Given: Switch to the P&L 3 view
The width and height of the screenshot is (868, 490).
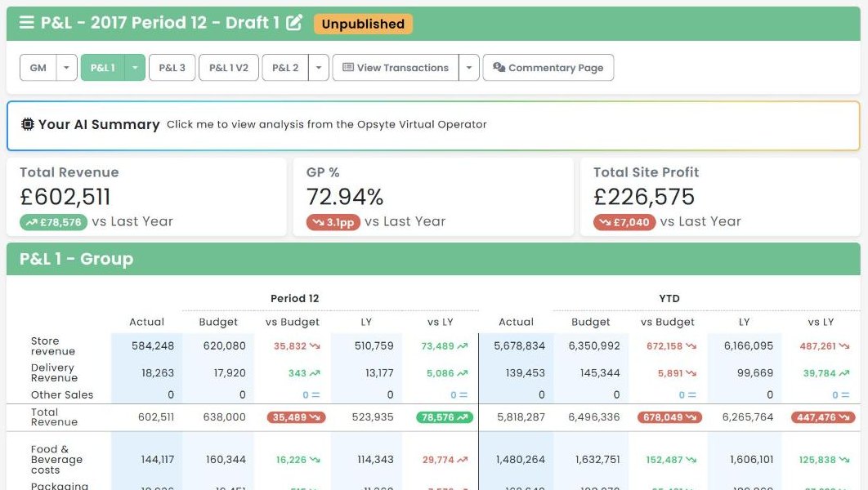Looking at the screenshot, I should 172,68.
